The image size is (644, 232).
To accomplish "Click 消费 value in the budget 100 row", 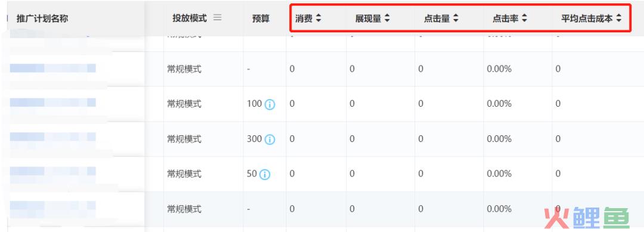I will tap(292, 104).
